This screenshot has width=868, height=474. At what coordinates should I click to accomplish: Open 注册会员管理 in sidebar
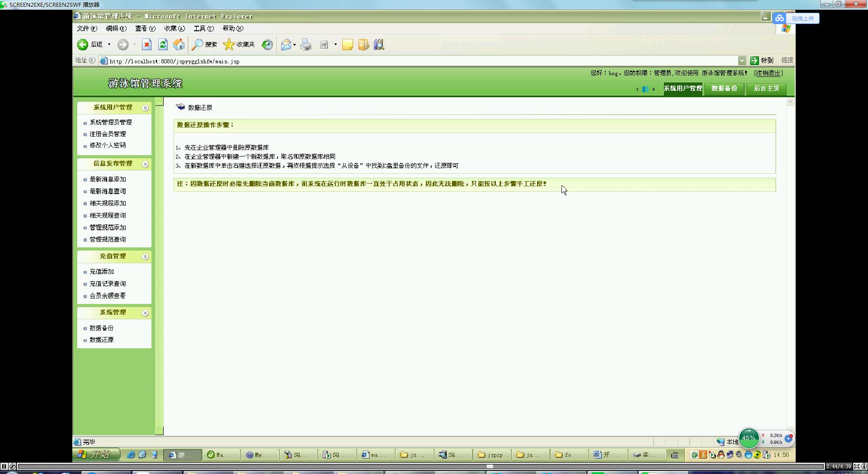(108, 134)
